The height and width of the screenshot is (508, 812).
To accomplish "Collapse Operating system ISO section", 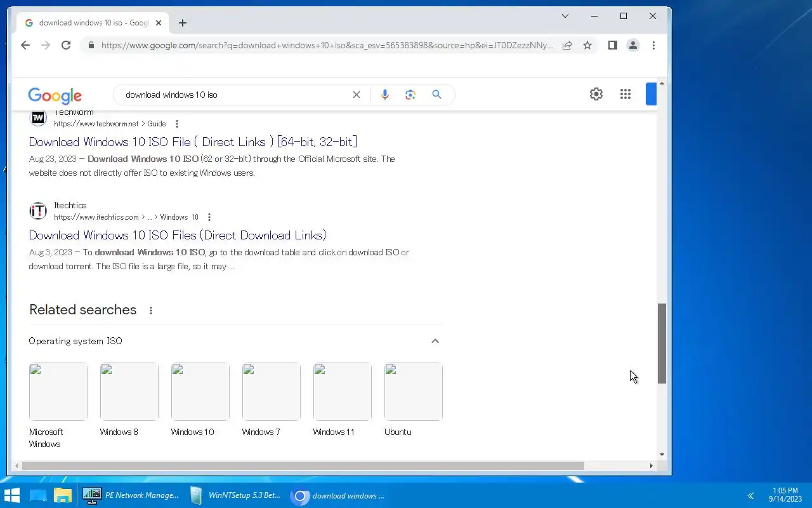I will click(x=435, y=341).
